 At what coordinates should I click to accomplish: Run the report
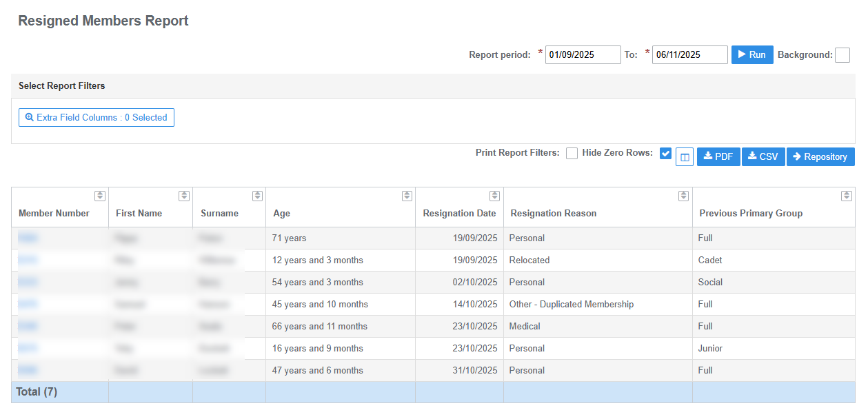coord(752,54)
